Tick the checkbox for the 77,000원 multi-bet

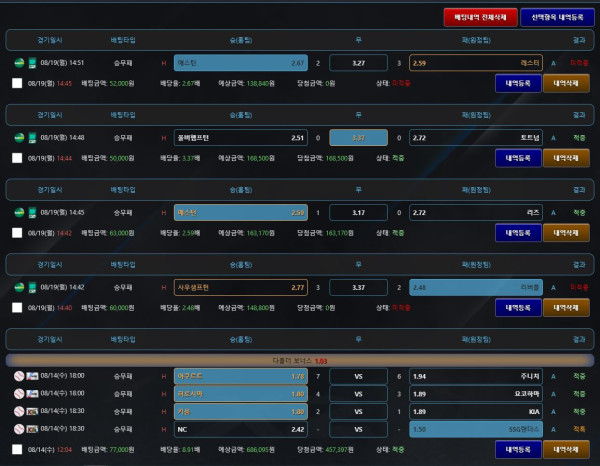pos(17,451)
